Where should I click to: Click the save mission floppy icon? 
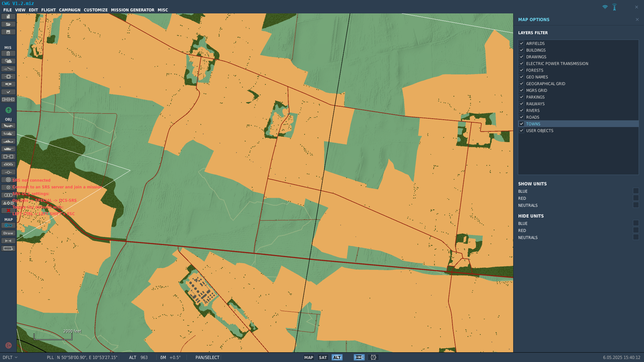[8, 32]
